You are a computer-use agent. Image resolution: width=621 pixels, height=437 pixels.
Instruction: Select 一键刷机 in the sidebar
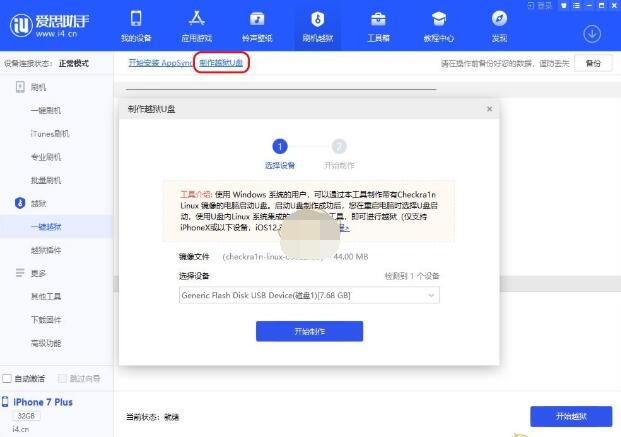click(x=46, y=111)
